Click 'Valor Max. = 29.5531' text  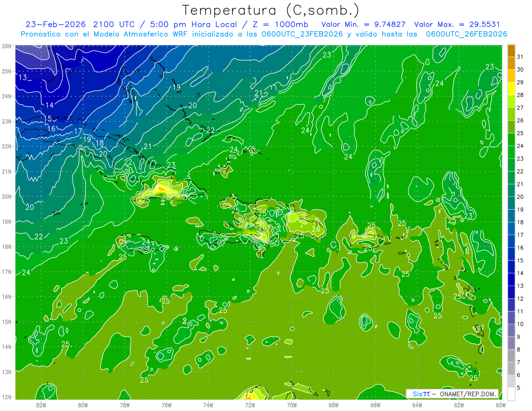pos(457,24)
